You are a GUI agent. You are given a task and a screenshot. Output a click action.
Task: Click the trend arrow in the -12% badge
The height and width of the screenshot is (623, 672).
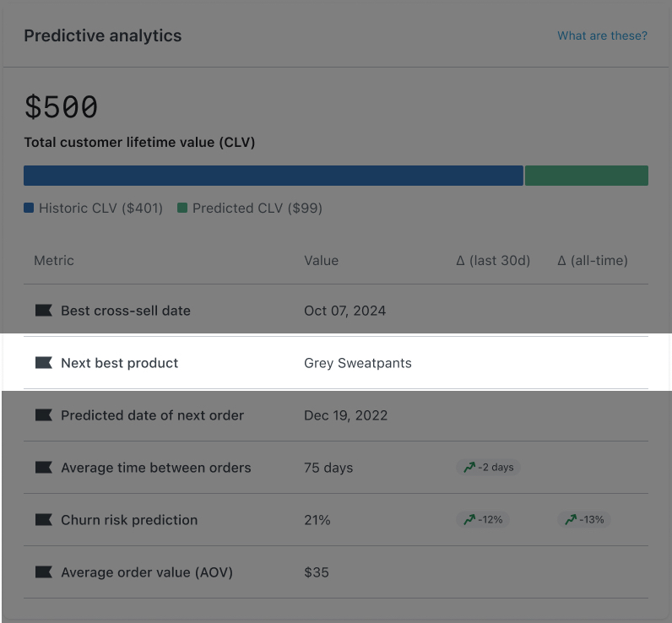click(x=469, y=519)
